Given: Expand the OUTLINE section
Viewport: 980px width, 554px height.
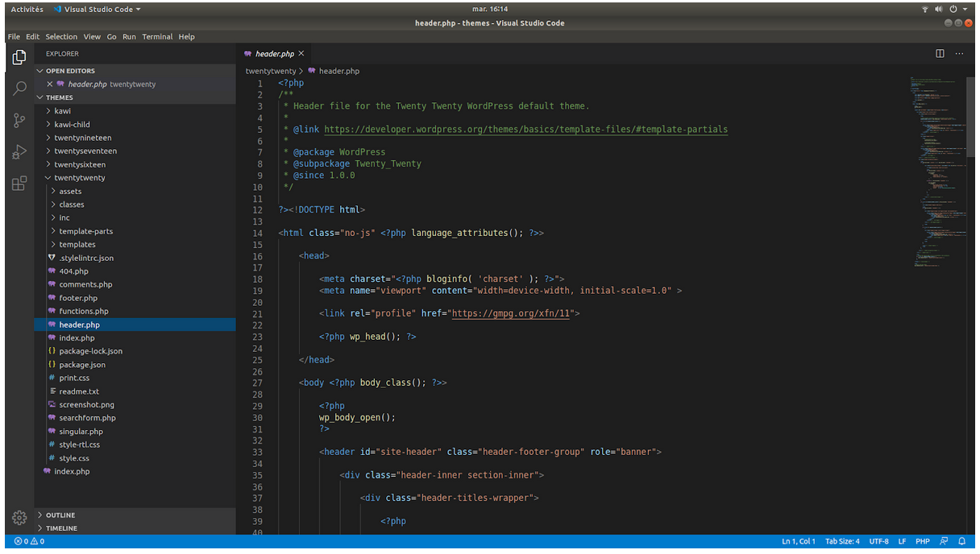Looking at the screenshot, I should tap(60, 515).
